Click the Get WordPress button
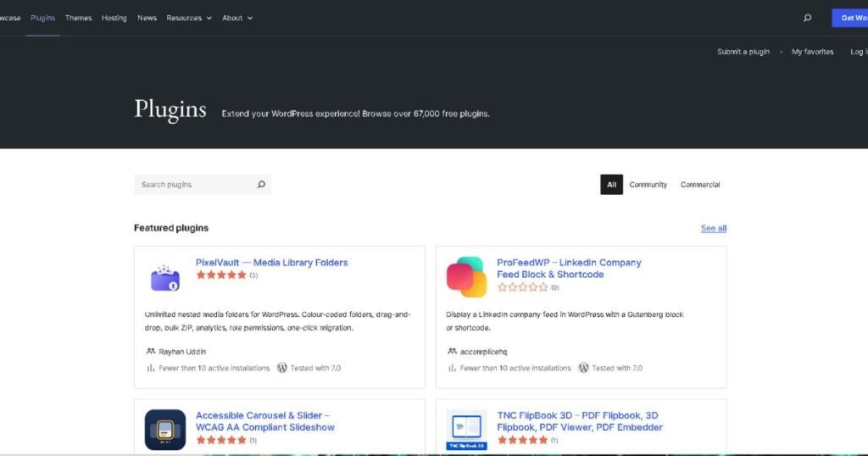The height and width of the screenshot is (456, 868). pos(849,18)
